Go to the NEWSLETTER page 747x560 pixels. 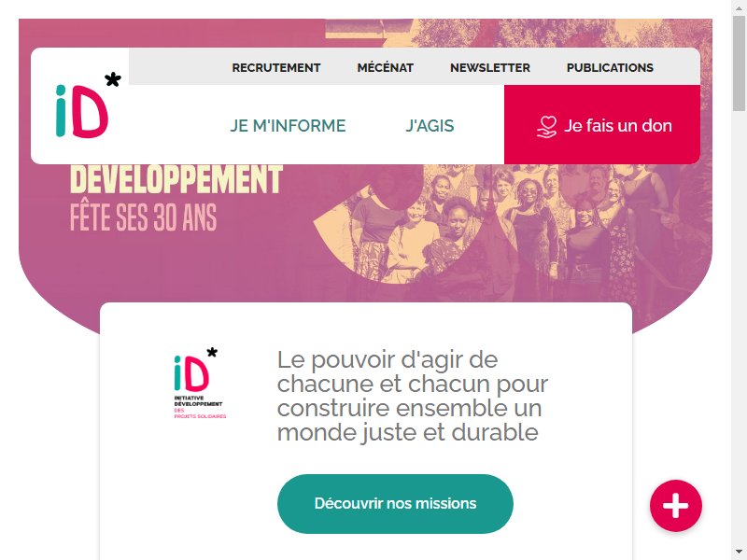pyautogui.click(x=490, y=67)
